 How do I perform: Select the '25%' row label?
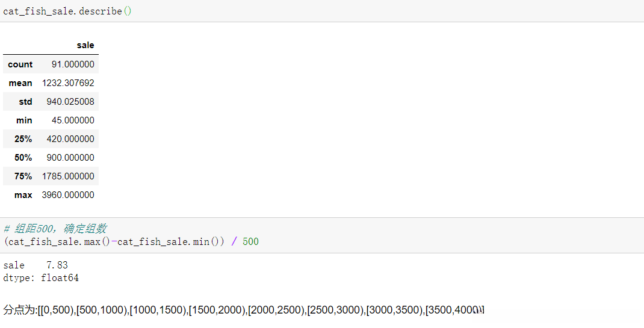(x=23, y=139)
